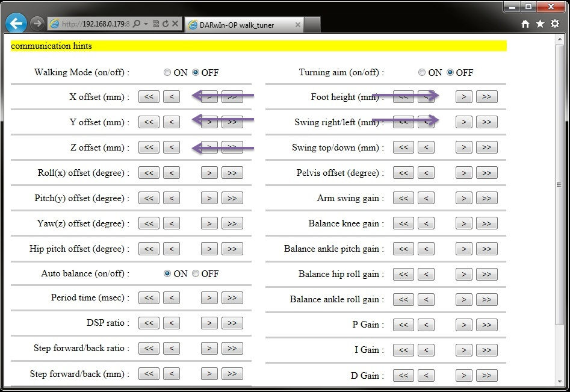This screenshot has height=392, width=570.
Task: Click the address bar URL field
Action: point(95,24)
